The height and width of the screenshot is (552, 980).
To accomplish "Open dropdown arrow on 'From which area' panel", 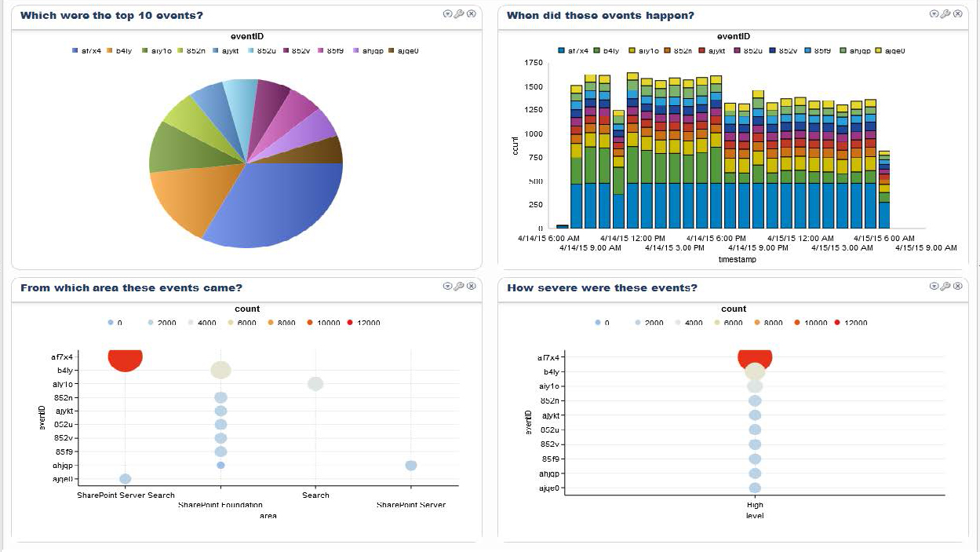I will point(447,287).
